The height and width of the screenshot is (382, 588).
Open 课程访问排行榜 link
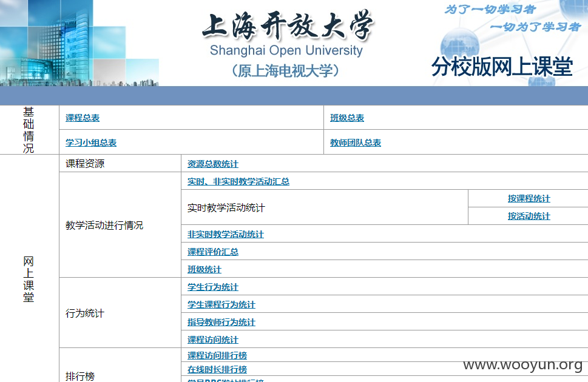217,355
